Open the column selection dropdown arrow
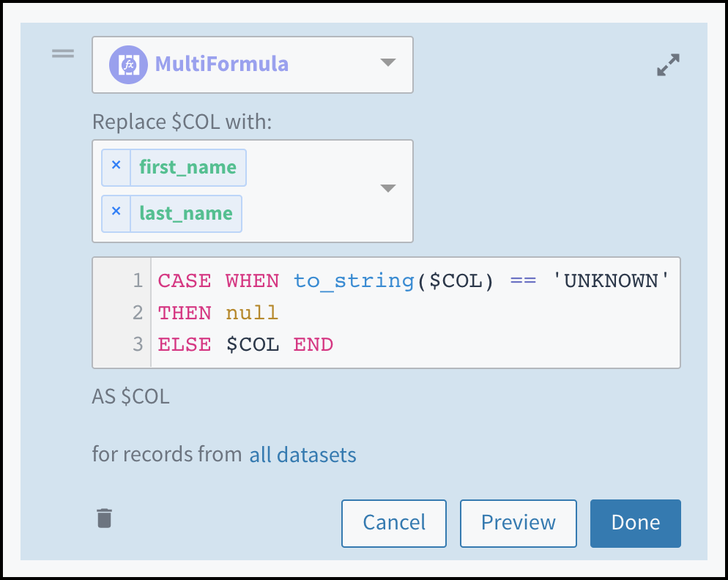Viewport: 728px width, 580px height. point(388,189)
